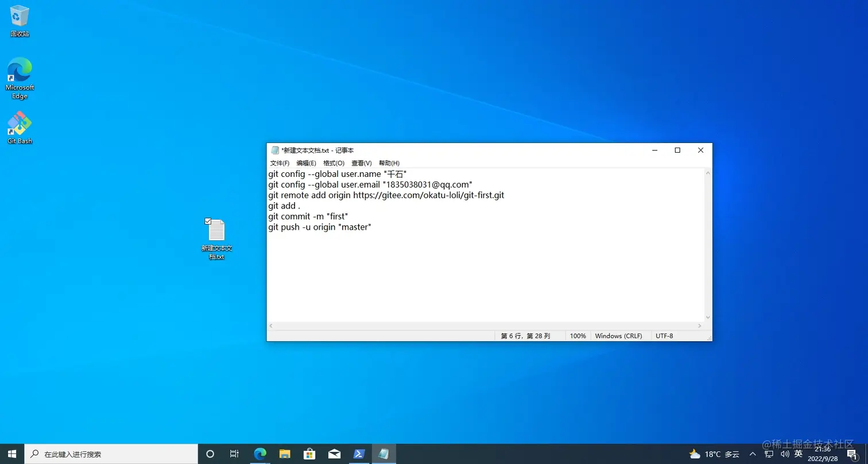Click the 'git commit -m "first"' line
Image resolution: width=868 pixels, height=464 pixels.
(x=308, y=216)
